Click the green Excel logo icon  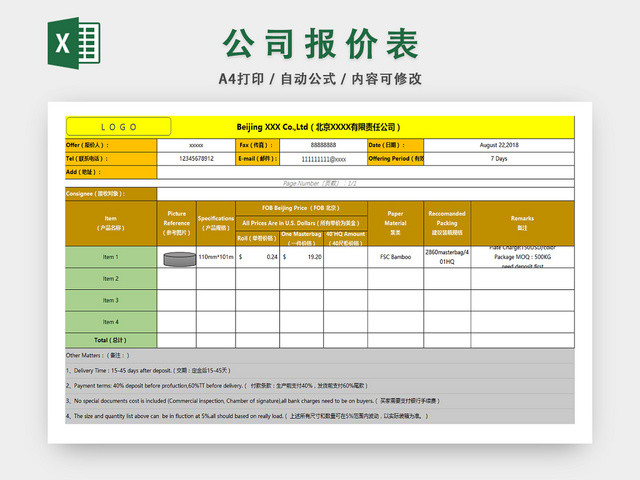pyautogui.click(x=74, y=43)
